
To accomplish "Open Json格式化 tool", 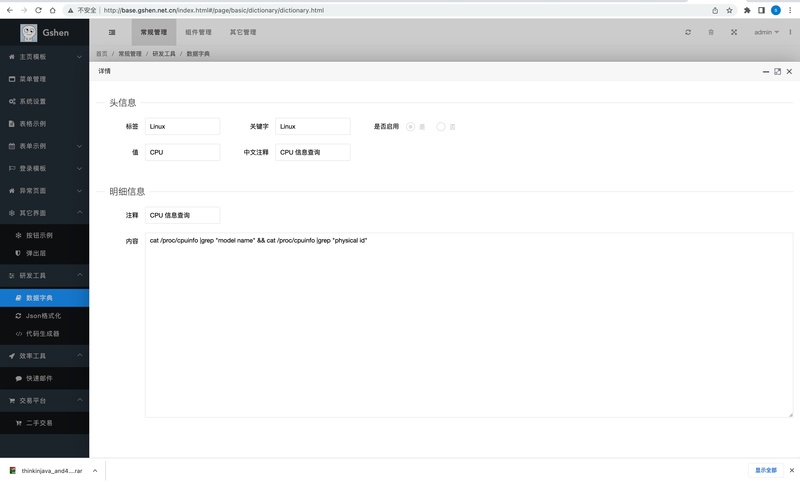I will click(x=44, y=316).
